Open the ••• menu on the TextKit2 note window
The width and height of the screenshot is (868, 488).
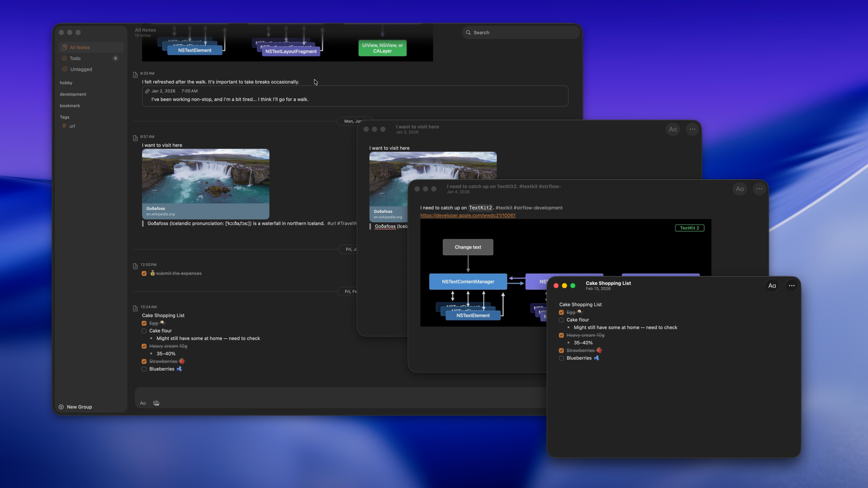pos(759,189)
